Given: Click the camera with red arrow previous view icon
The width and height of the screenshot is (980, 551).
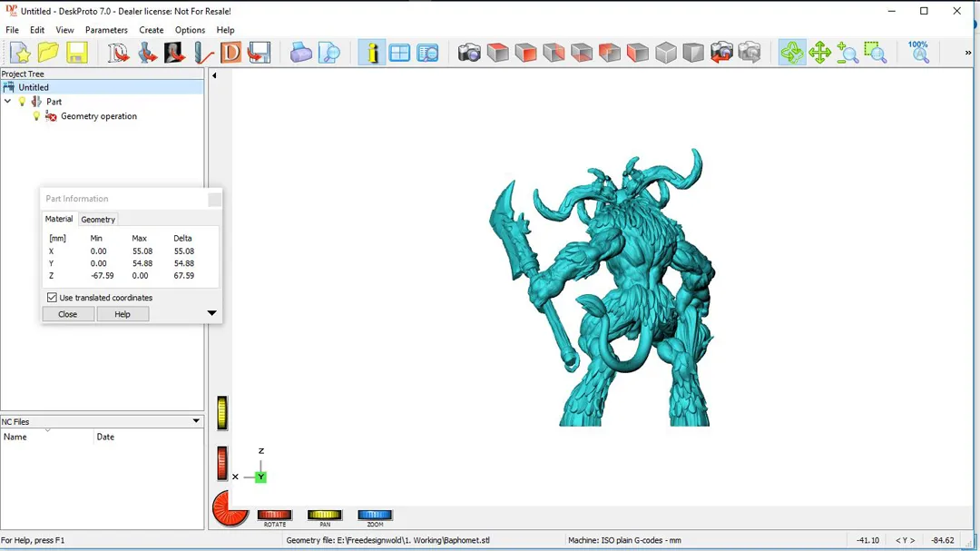Looking at the screenshot, I should [x=722, y=53].
